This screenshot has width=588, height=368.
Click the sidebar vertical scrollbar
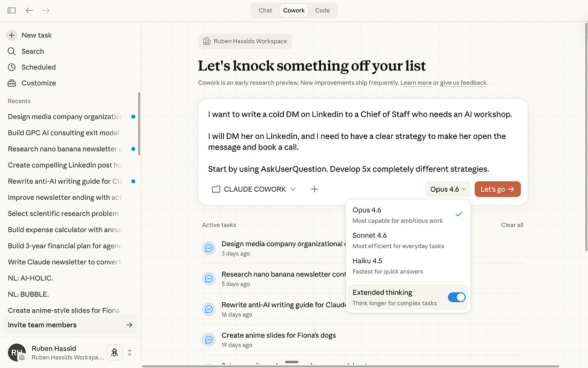coord(139,124)
